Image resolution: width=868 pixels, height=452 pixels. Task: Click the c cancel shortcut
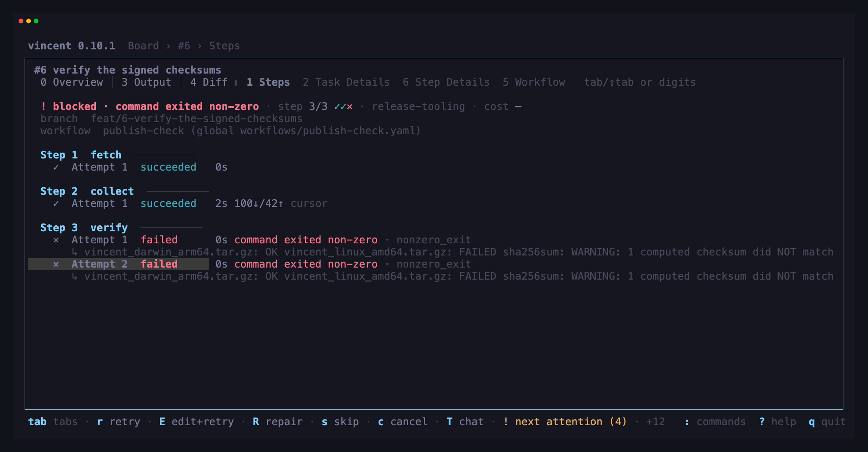coord(403,422)
